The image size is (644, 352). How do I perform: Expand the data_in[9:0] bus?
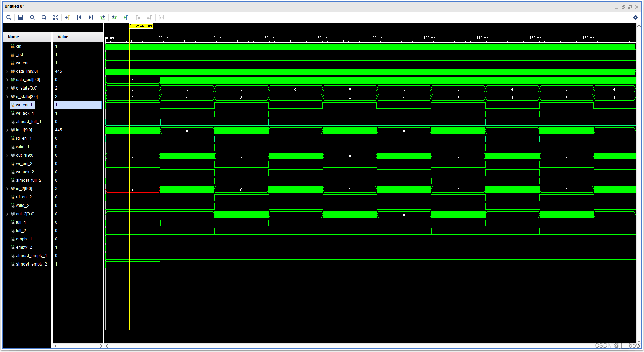click(x=7, y=71)
